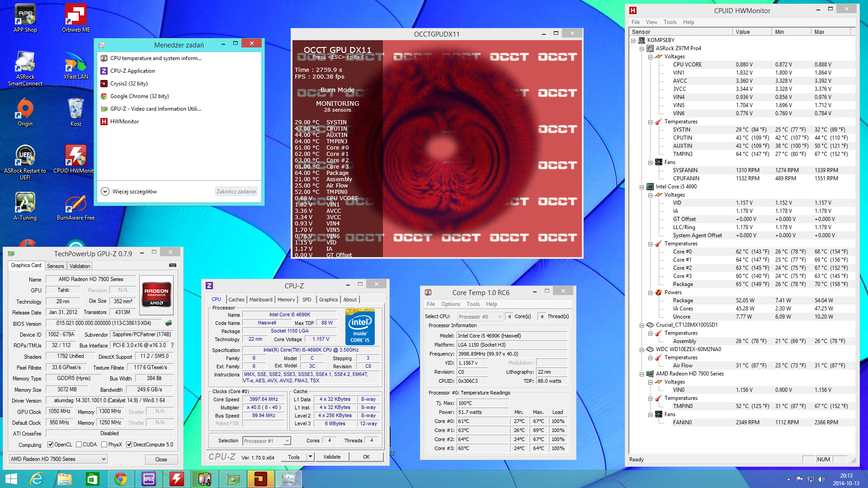Open the Select CPU Processor #0 dropdown

pyautogui.click(x=480, y=317)
